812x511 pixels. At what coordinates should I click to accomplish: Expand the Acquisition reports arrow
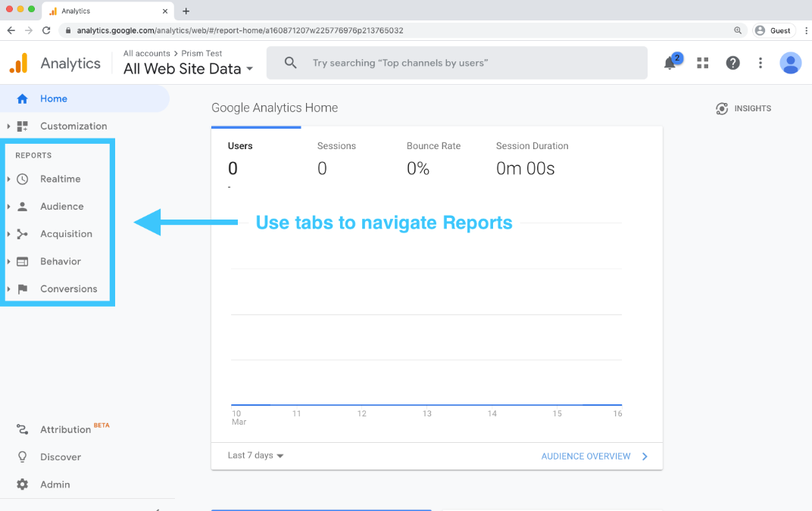point(8,234)
